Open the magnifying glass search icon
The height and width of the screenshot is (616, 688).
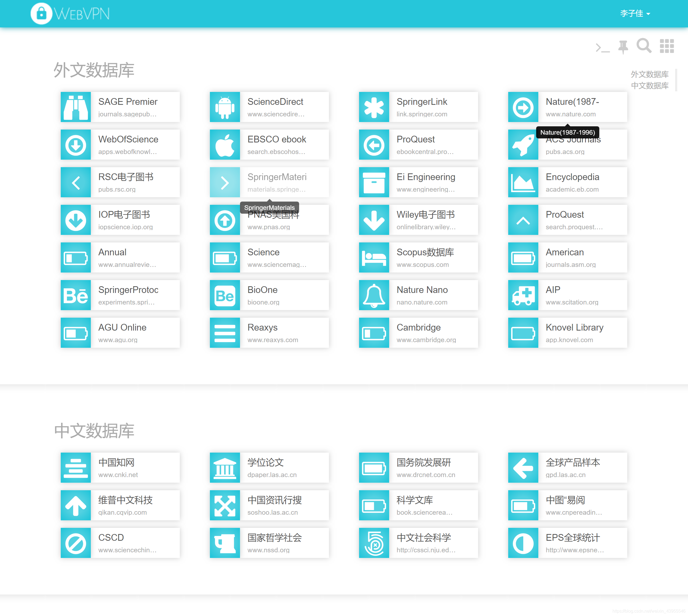(x=644, y=46)
